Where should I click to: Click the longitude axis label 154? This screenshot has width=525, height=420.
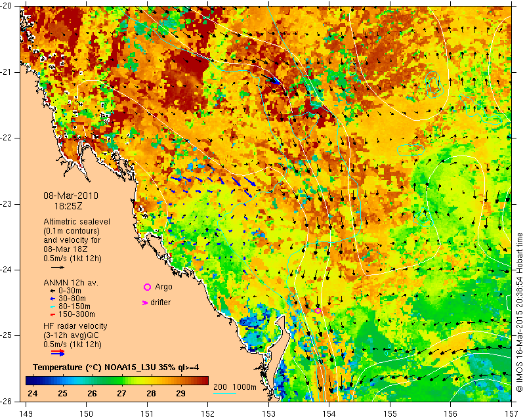click(329, 414)
